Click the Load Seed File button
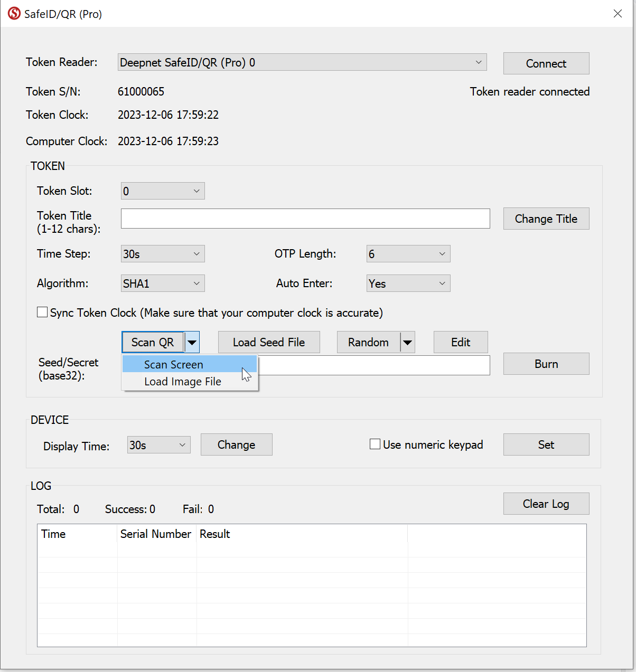 pos(269,343)
